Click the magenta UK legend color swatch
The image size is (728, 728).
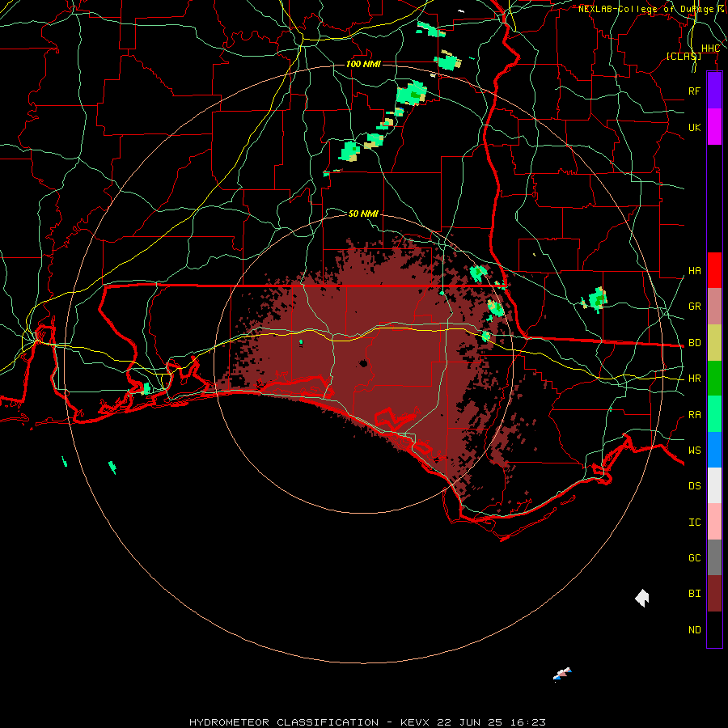(x=714, y=127)
